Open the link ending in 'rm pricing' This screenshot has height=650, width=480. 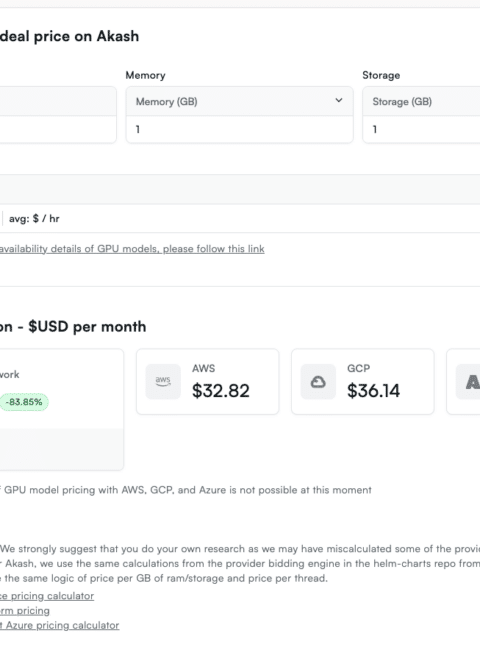pyautogui.click(x=25, y=611)
